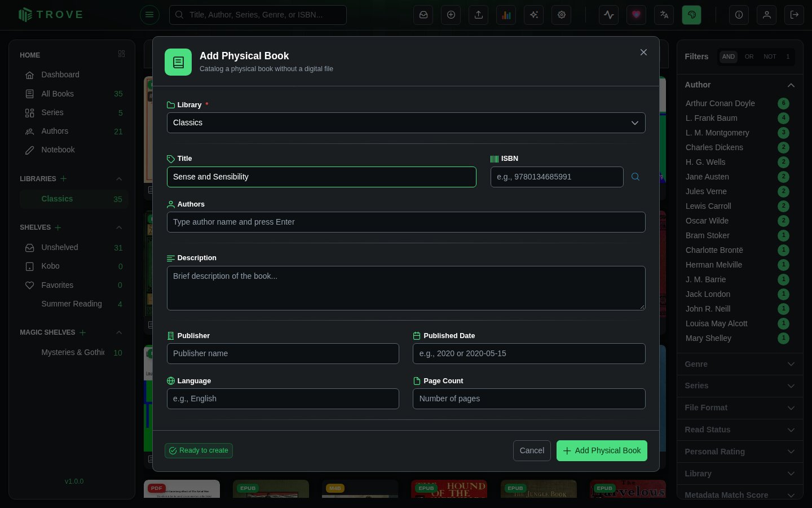This screenshot has height=508, width=812.
Task: Collapse the SHELVES sidebar section chevron
Action: [119, 227]
